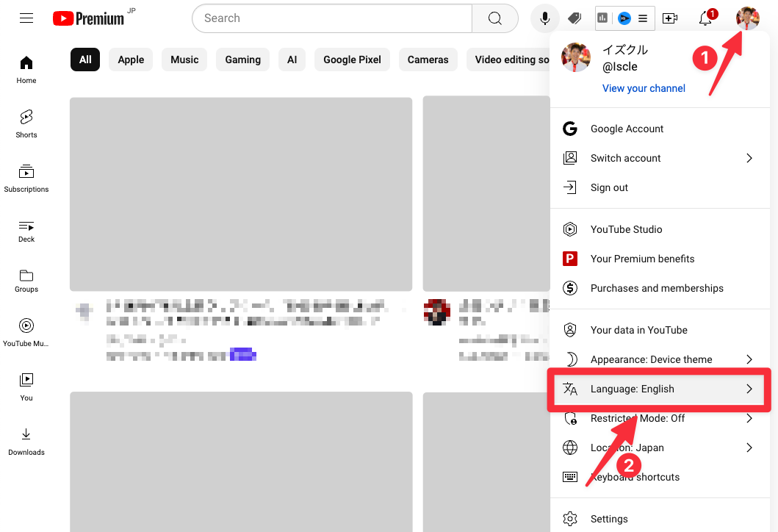
Task: Click the dollar sign purchases icon
Action: tap(570, 288)
